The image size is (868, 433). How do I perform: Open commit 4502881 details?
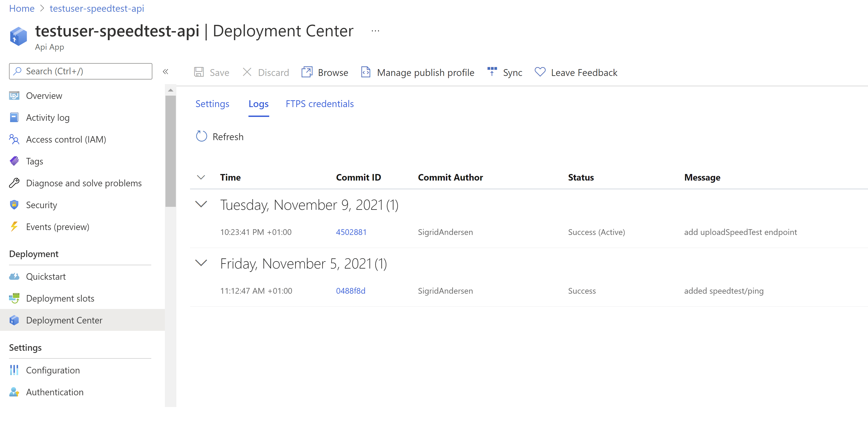pyautogui.click(x=351, y=232)
